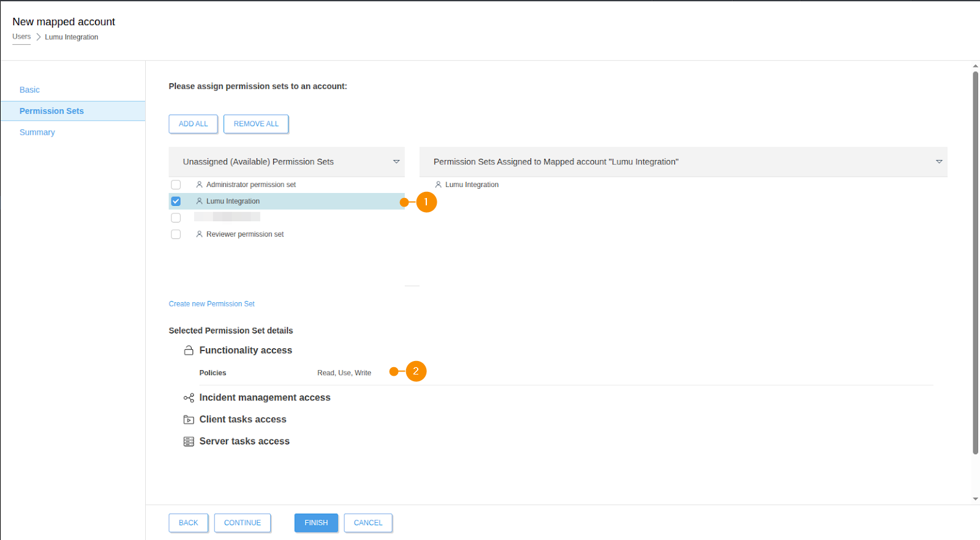Follow the Create new Permission Set link
980x540 pixels.
(x=211, y=304)
